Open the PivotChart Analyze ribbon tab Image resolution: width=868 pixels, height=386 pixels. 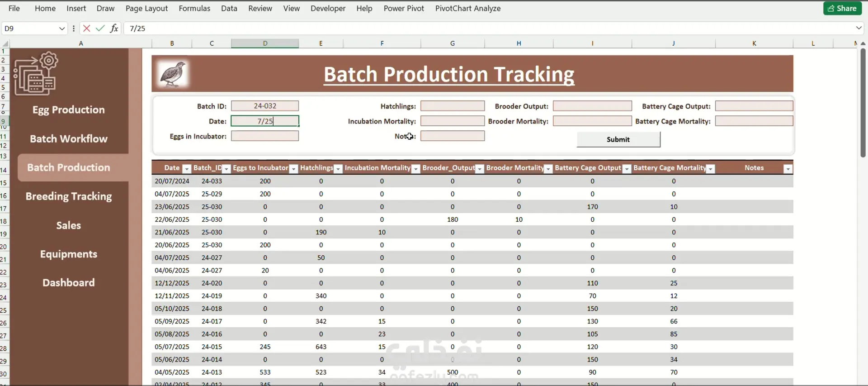[467, 8]
